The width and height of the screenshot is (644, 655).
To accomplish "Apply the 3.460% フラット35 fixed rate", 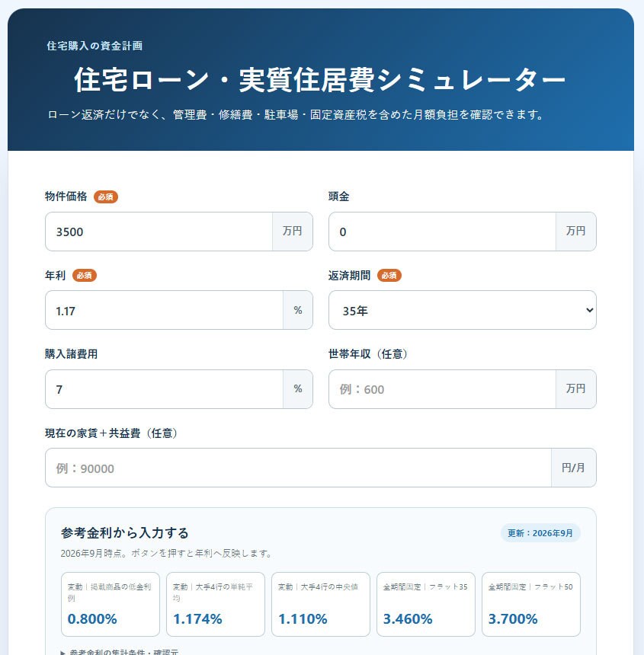I will 426,604.
